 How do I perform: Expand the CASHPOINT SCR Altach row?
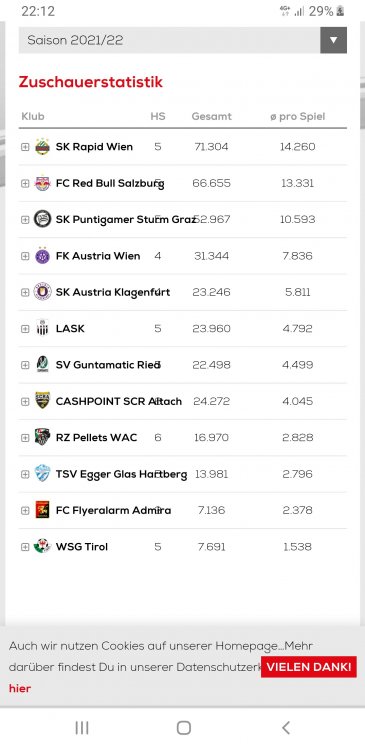[x=25, y=401]
